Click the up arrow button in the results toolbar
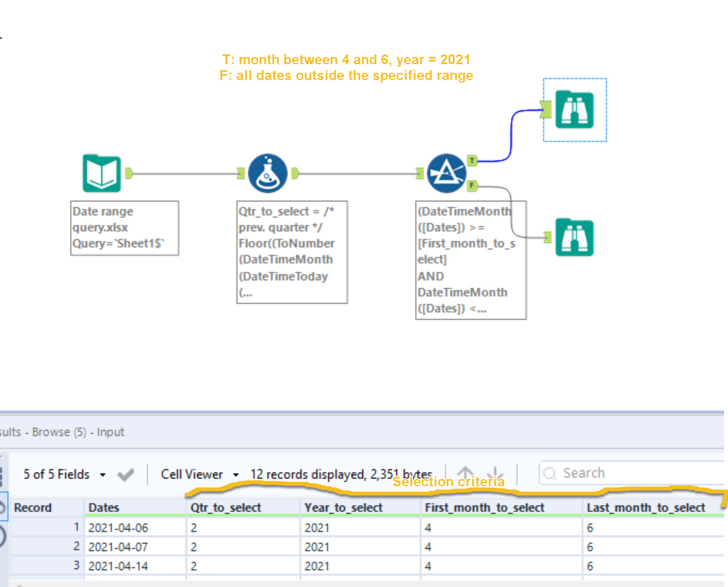The image size is (728, 587). pos(464,473)
